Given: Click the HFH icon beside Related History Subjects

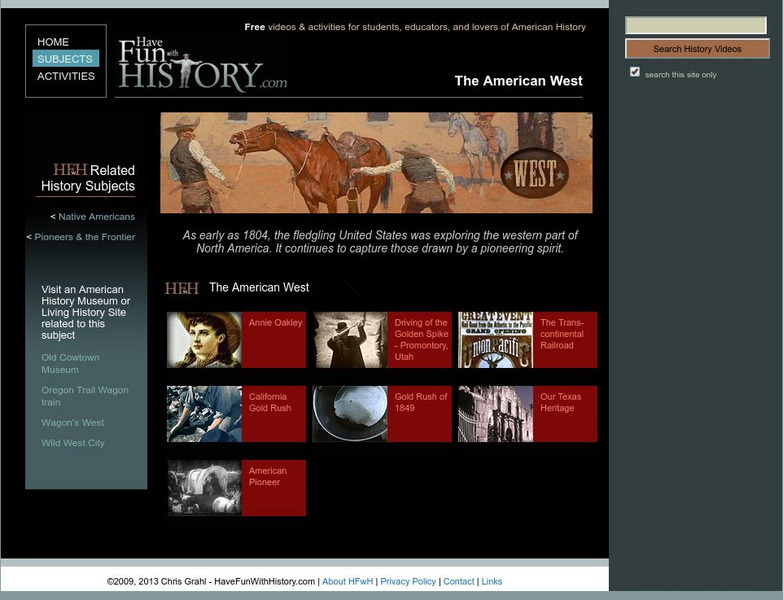Looking at the screenshot, I should tap(70, 170).
